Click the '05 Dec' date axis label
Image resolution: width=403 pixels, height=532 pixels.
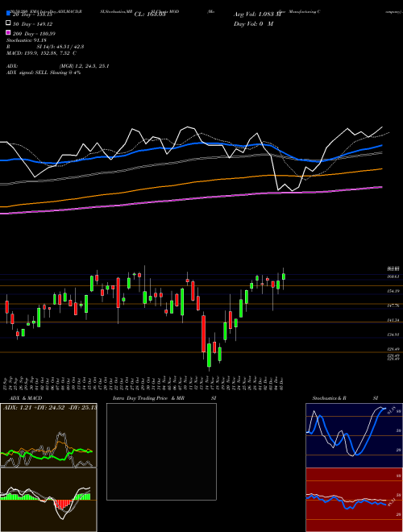pos(281,382)
